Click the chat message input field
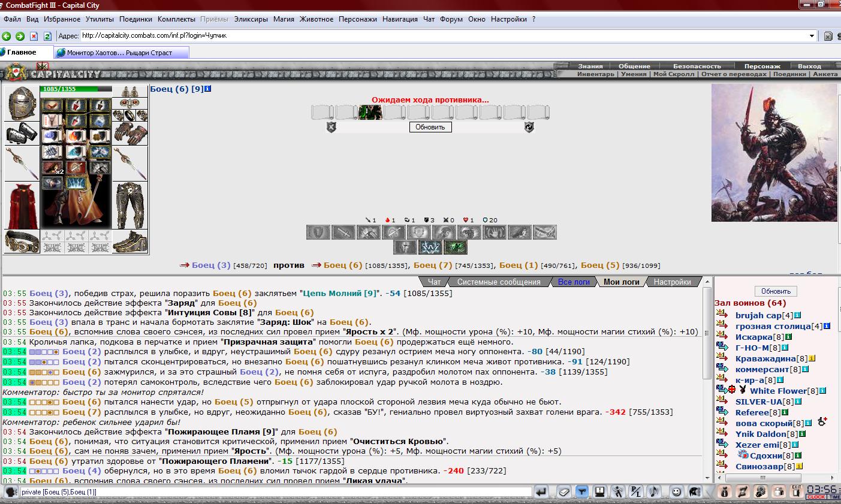Image resolution: width=841 pixels, height=504 pixels. tap(276, 492)
